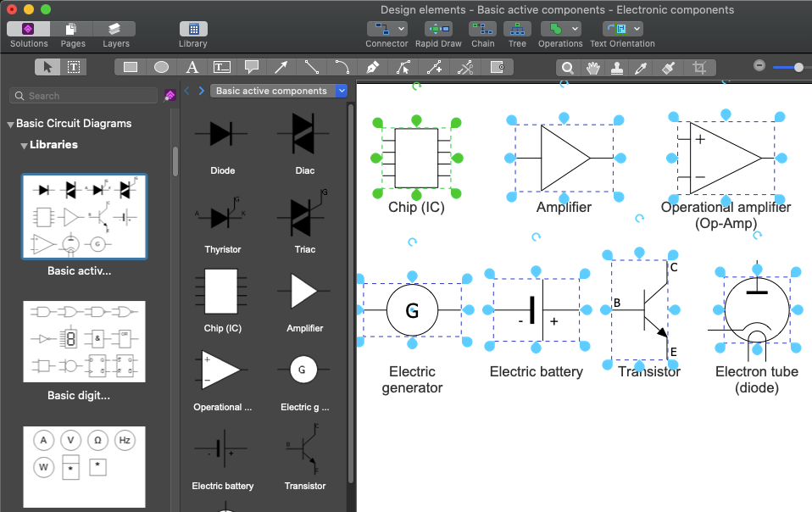Activate the Crop tool
812x512 pixels.
[x=699, y=66]
